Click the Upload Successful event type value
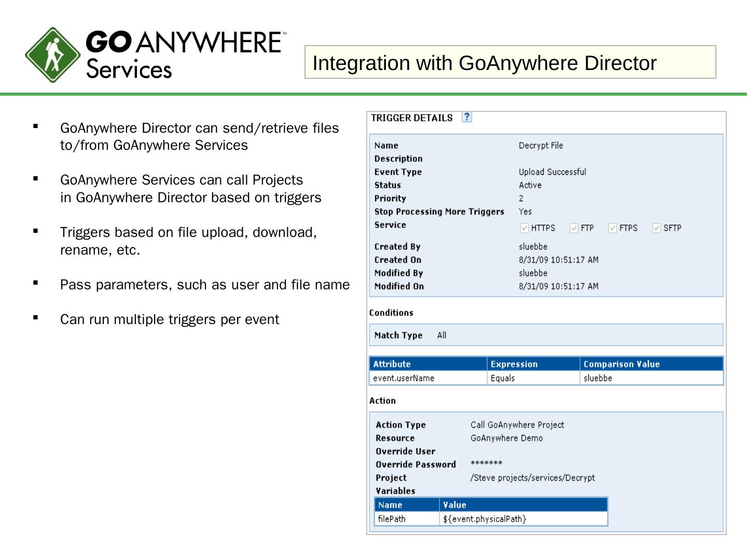 [x=552, y=172]
